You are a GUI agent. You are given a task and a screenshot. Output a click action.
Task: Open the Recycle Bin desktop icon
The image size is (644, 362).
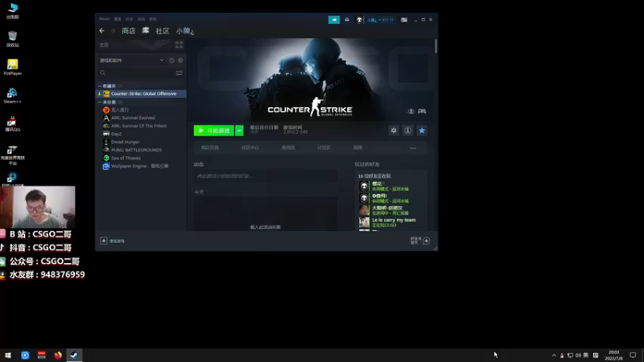[12, 39]
